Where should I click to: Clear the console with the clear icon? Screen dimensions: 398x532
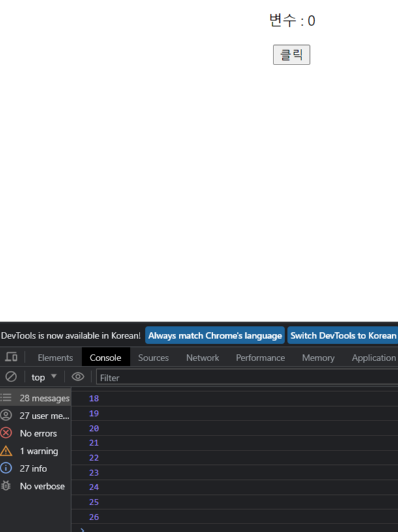pos(11,377)
